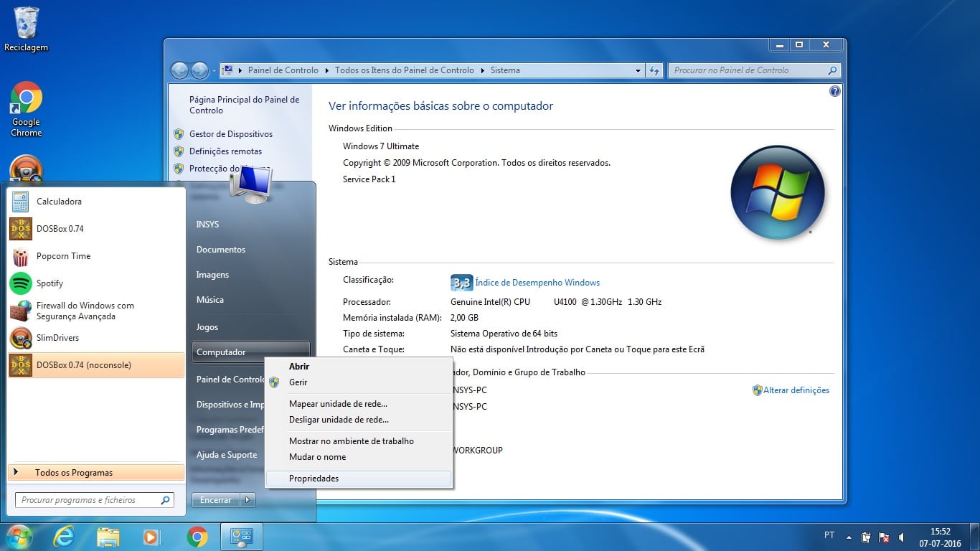
Task: Choose Mostrar no ambiente de trabalho
Action: (359, 441)
